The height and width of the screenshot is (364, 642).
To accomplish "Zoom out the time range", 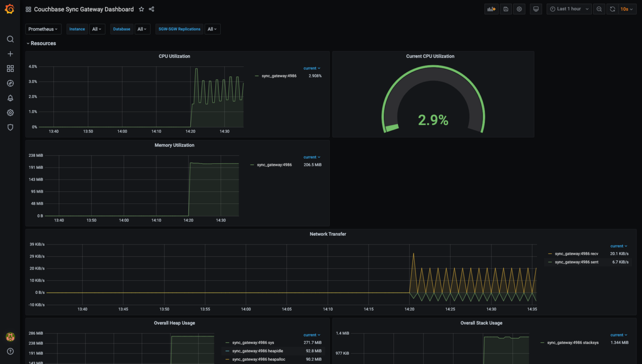I will [599, 9].
